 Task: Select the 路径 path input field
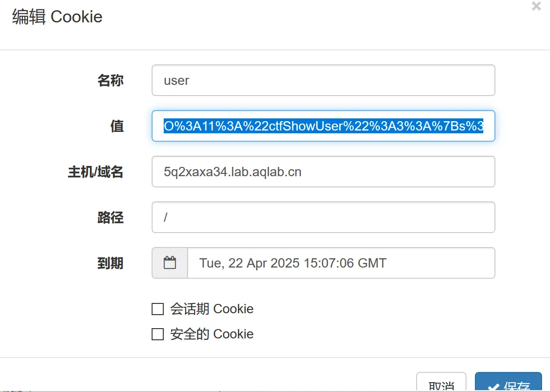(323, 217)
